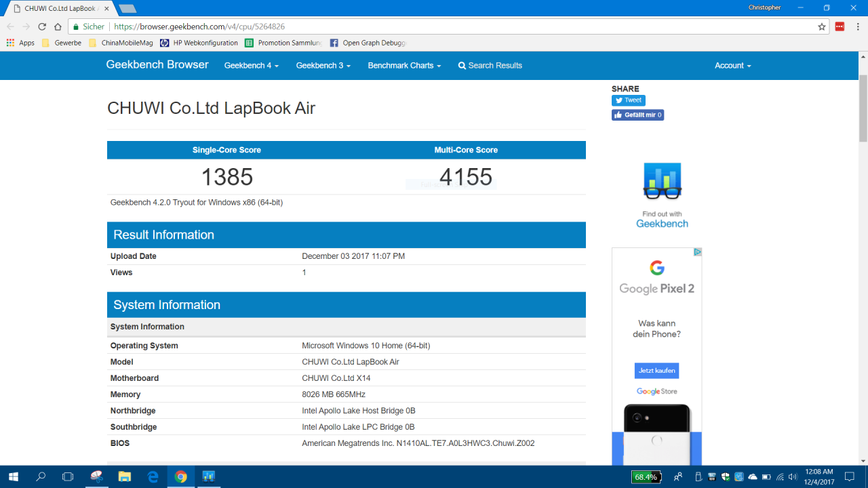Click the American Megatrends BIOS value
The image size is (868, 488).
[x=418, y=443]
